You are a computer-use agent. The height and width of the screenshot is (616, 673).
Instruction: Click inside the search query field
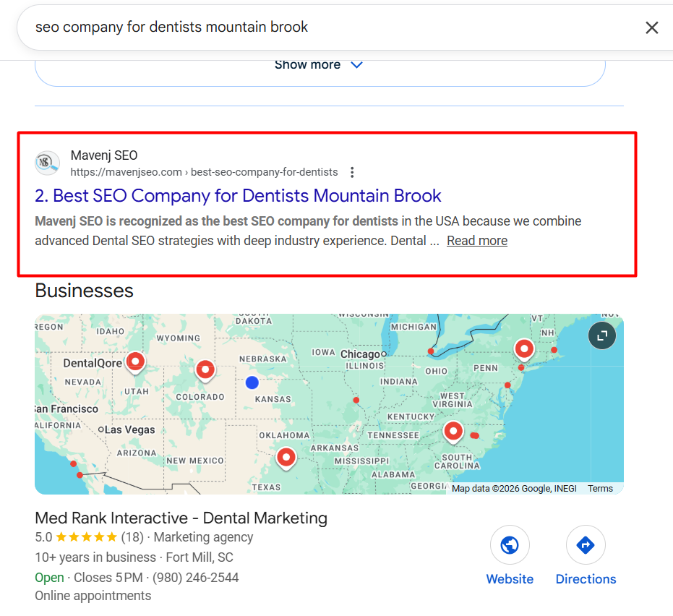point(289,27)
